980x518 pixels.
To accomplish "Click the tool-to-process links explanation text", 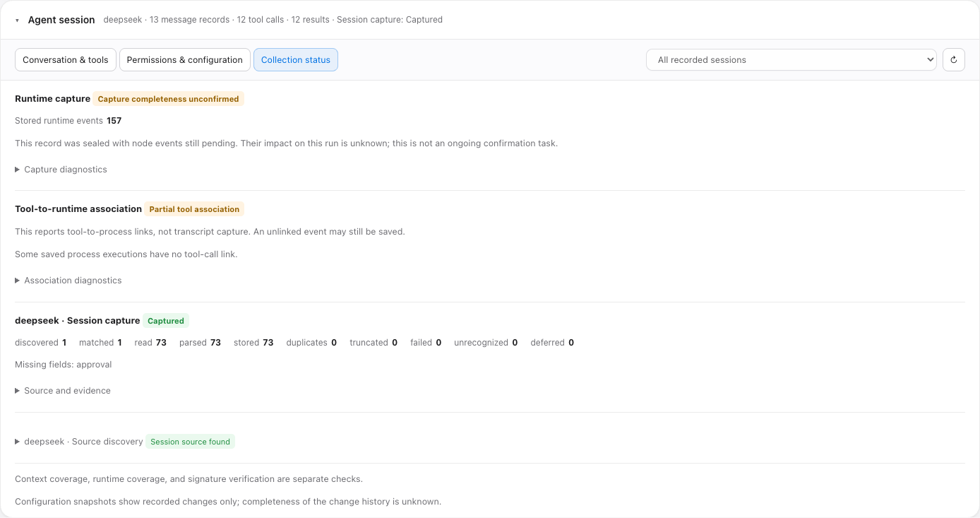I will pos(210,232).
